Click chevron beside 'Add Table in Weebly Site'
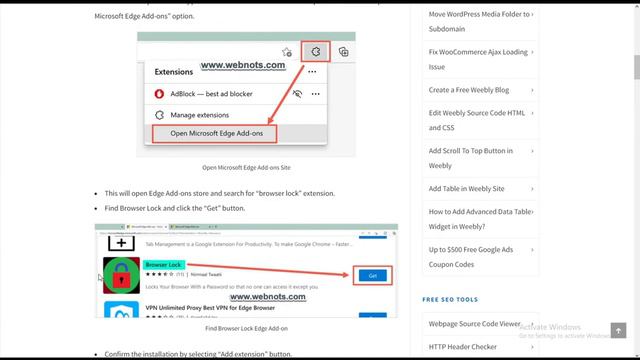The height and width of the screenshot is (360, 640). click(532, 189)
